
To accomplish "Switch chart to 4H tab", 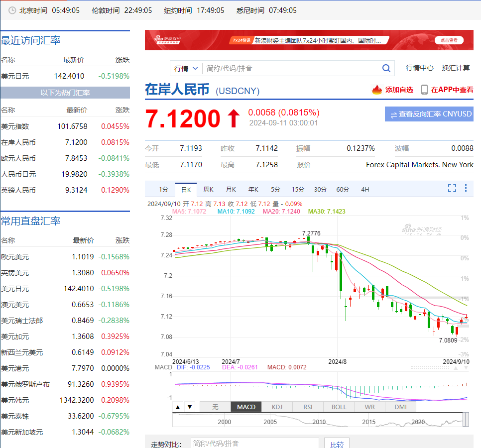I will (365, 190).
